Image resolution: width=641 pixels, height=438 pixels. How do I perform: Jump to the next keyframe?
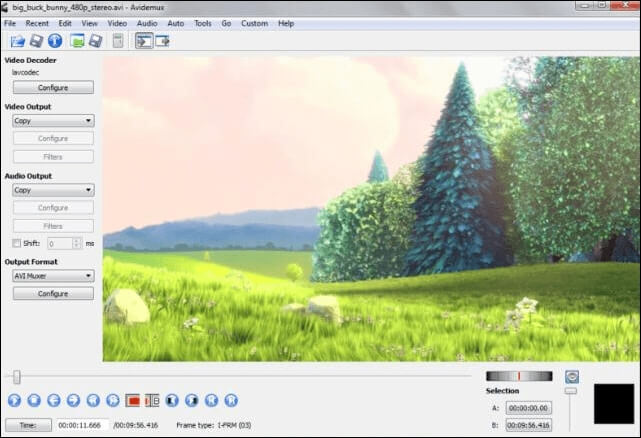[113, 400]
